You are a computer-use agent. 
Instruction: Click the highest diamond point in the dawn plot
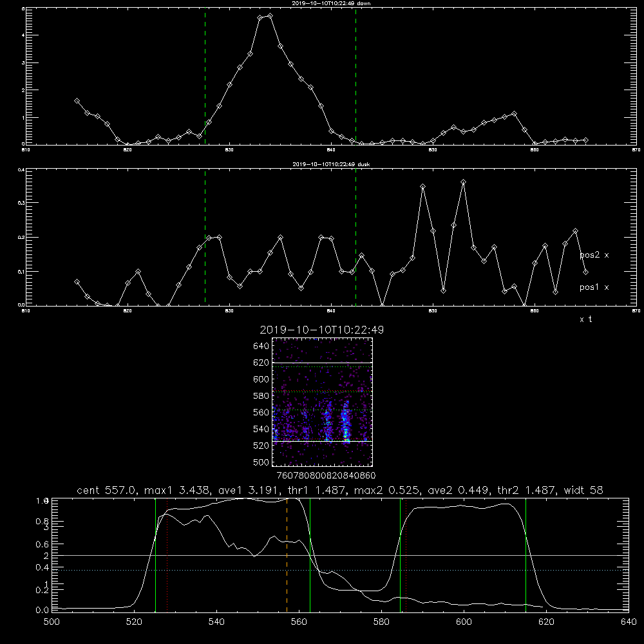coord(270,16)
